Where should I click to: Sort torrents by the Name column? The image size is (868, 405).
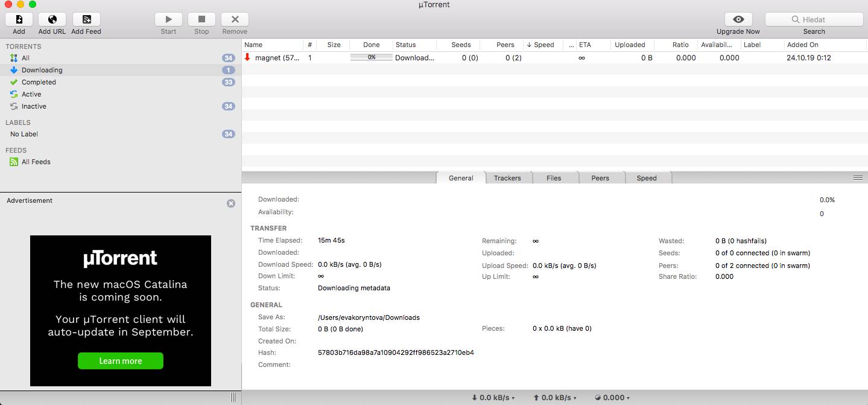point(272,45)
